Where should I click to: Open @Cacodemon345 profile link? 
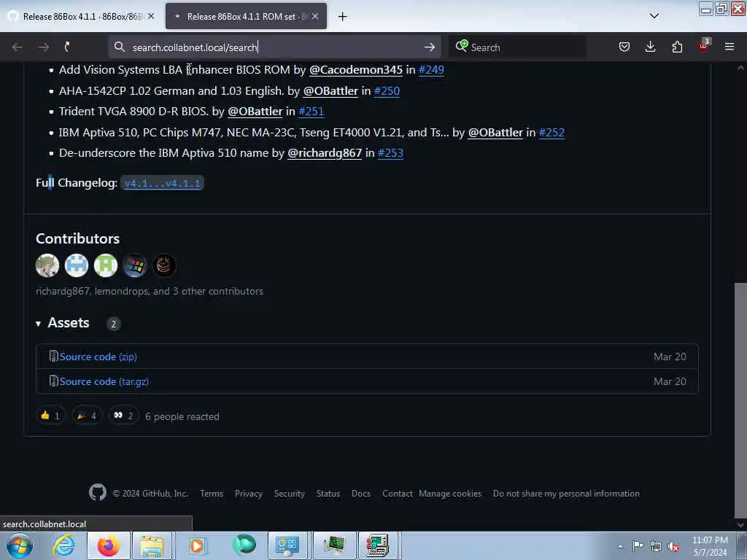[355, 69]
